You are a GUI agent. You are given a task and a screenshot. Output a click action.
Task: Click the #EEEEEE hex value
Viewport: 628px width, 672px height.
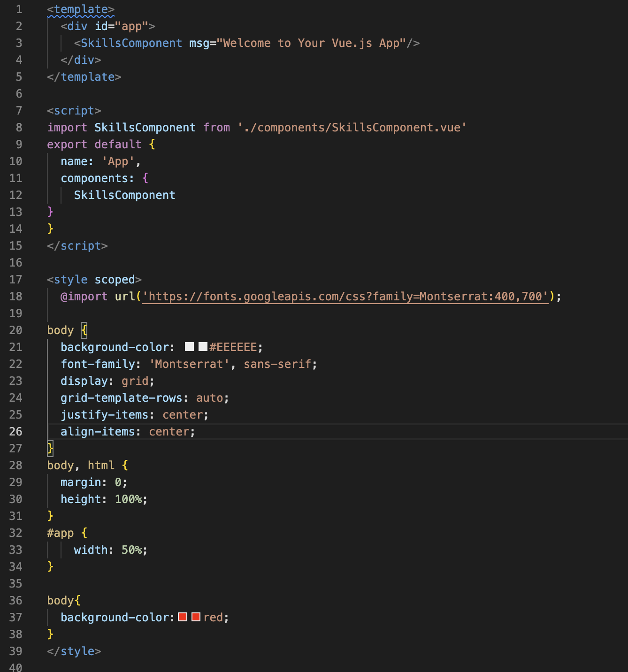pos(233,347)
